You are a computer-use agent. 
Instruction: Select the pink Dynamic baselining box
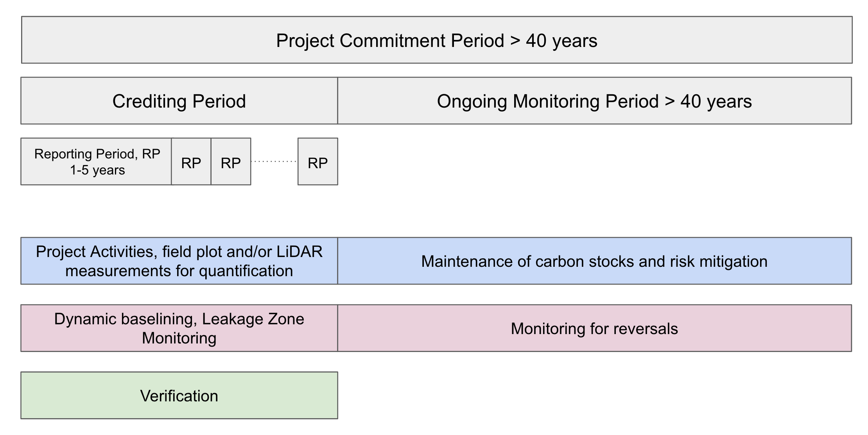[179, 328]
